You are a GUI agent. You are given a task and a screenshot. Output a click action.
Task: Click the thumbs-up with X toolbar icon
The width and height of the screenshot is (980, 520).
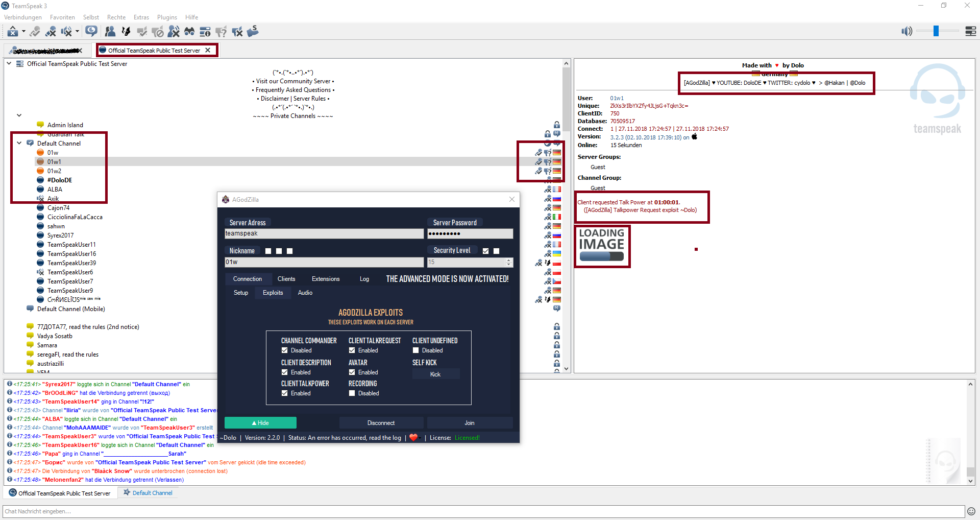237,32
